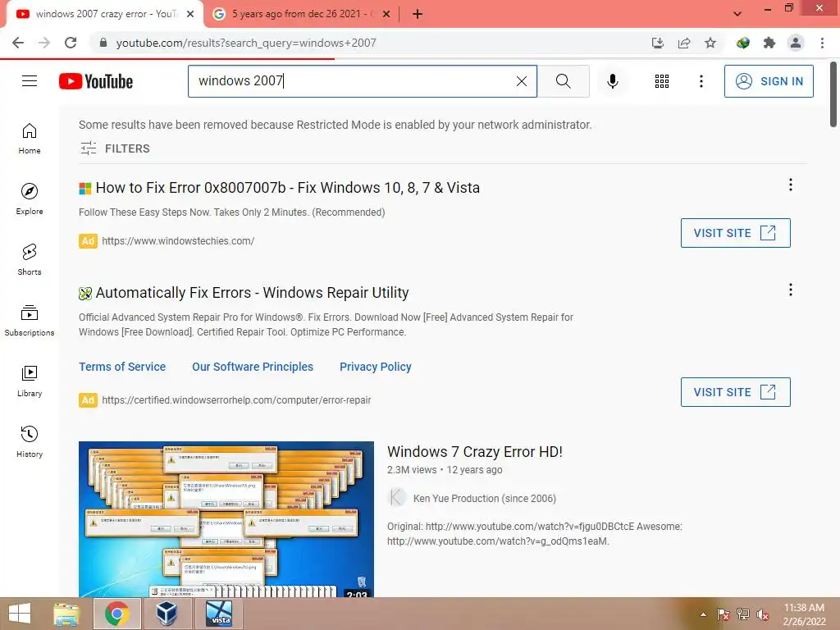
Task: Close the '5 years ago' Google tab
Action: tap(386, 14)
